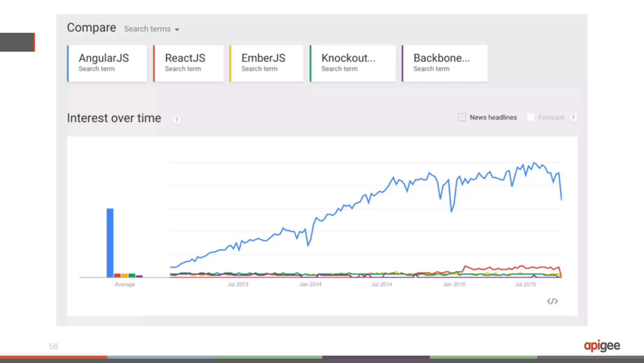
Task: Click the Jul 2014 axis label
Action: (382, 284)
